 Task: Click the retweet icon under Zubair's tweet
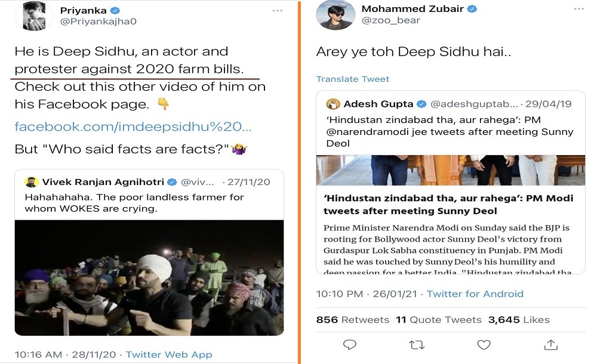416,345
